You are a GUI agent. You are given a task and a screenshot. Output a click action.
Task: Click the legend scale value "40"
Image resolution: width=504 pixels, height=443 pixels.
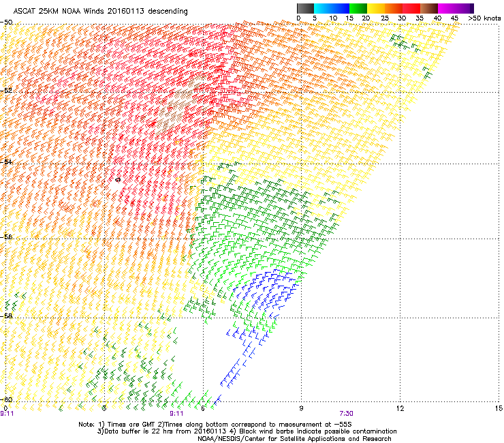tap(437, 18)
